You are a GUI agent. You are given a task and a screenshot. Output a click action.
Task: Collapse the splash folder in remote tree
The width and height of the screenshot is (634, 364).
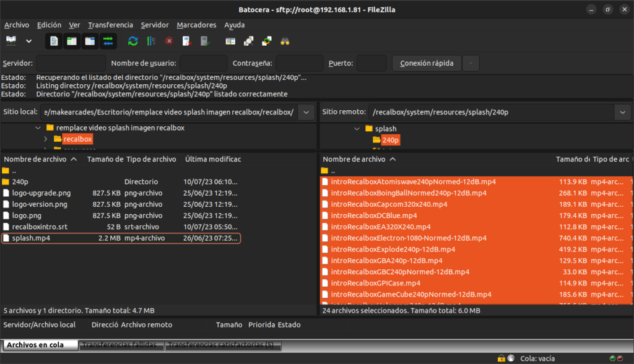click(357, 129)
